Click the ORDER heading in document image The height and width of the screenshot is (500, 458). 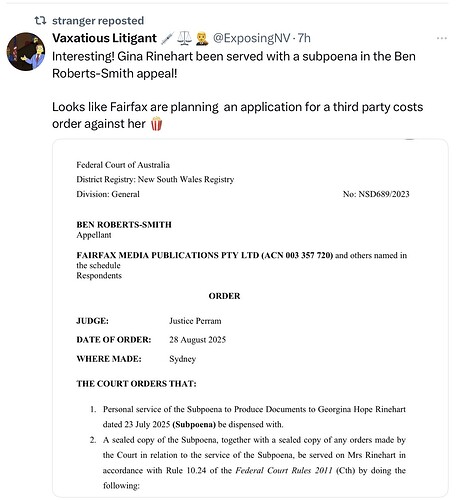click(224, 296)
